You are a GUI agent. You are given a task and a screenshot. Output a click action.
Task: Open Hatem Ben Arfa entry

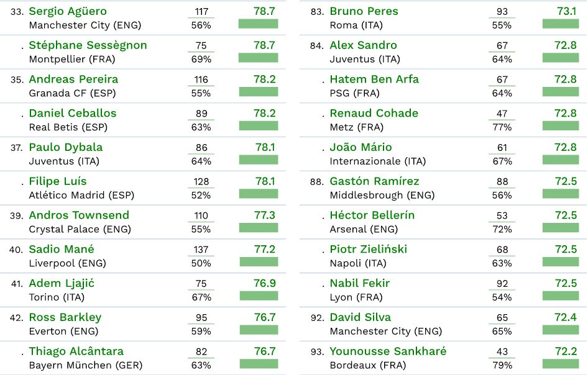(374, 79)
